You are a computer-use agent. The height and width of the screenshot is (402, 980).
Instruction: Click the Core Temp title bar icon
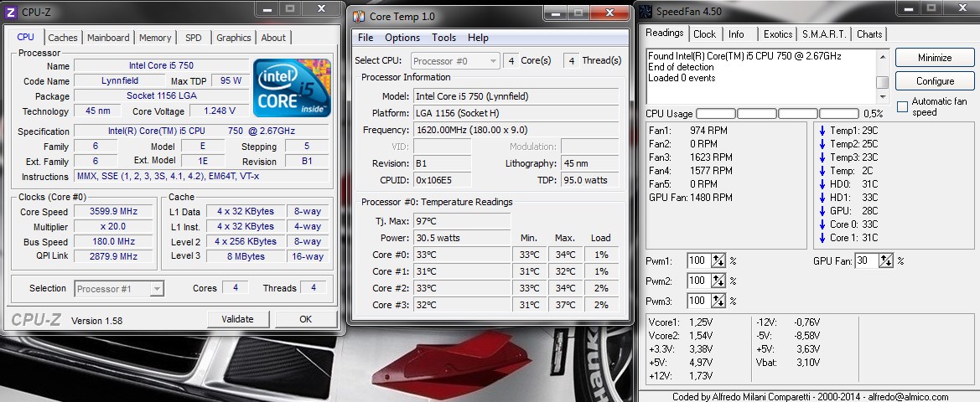point(359,16)
